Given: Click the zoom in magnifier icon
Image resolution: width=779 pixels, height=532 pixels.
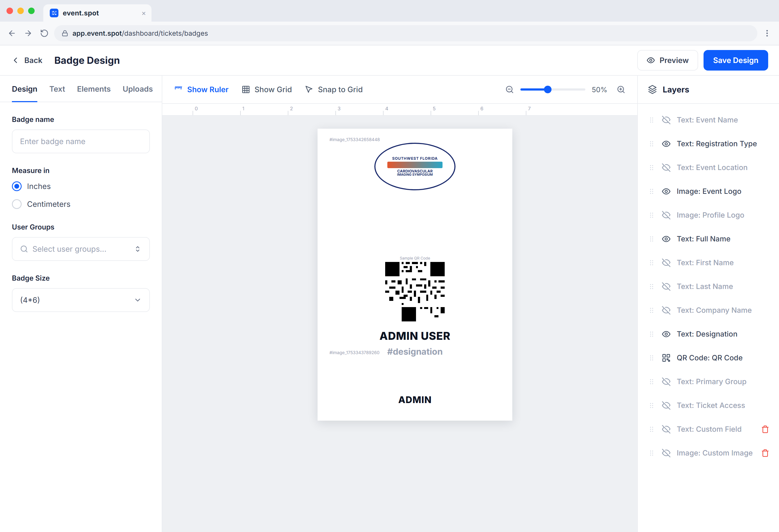Looking at the screenshot, I should [x=621, y=89].
